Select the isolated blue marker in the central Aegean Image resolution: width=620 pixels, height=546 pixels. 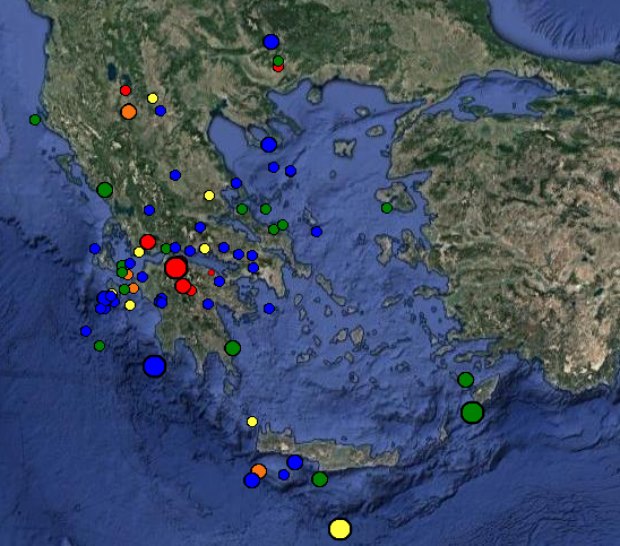point(316,232)
